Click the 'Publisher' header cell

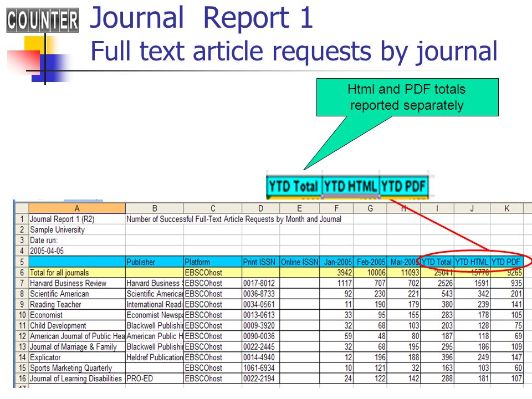pos(155,262)
